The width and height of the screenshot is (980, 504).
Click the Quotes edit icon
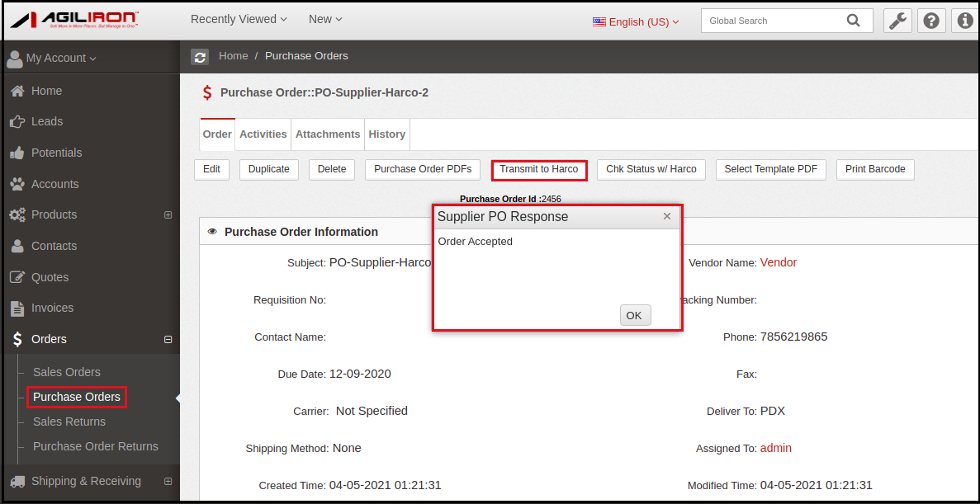coord(17,277)
